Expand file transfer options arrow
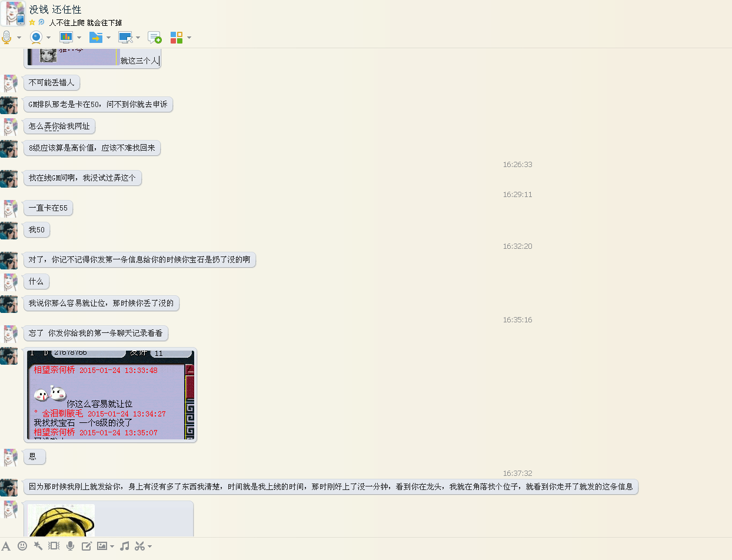The height and width of the screenshot is (560, 732). coord(108,38)
